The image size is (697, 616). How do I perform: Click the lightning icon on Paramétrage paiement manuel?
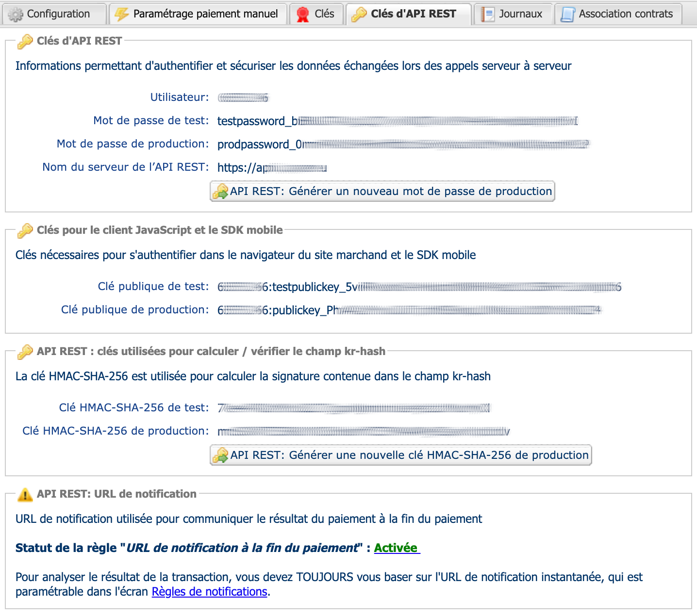point(121,15)
